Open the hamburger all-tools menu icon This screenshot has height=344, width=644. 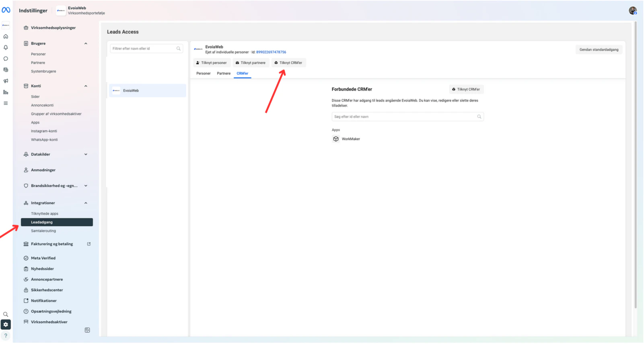coord(6,103)
